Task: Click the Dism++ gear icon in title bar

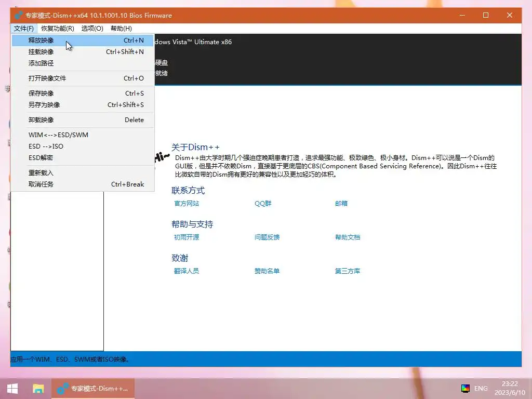Action: (18, 15)
